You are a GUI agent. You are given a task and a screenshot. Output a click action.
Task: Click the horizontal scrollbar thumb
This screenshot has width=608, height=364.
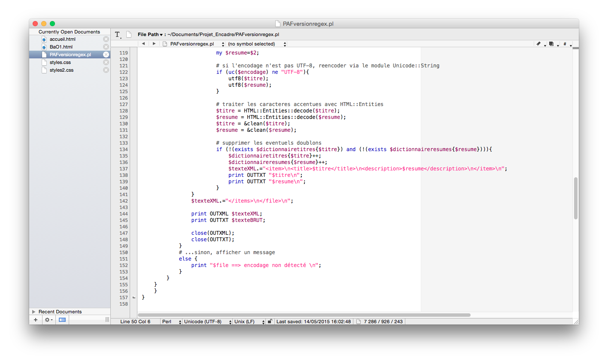[x=304, y=315]
